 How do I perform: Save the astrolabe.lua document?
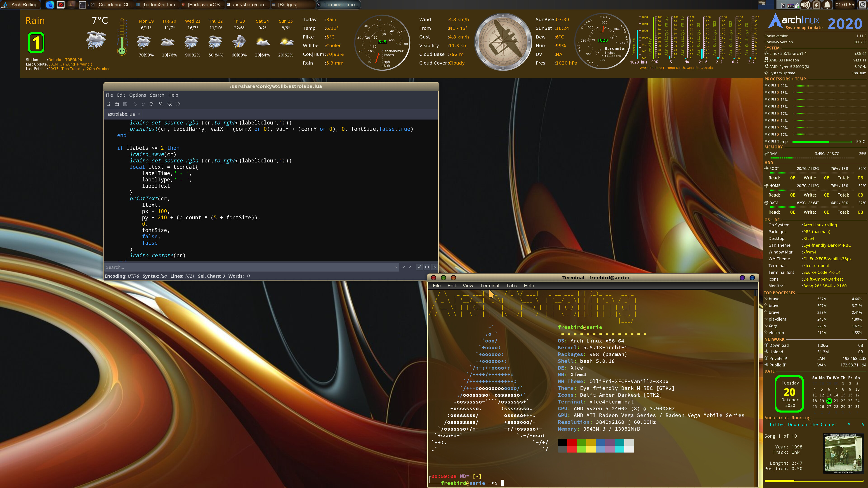click(125, 104)
